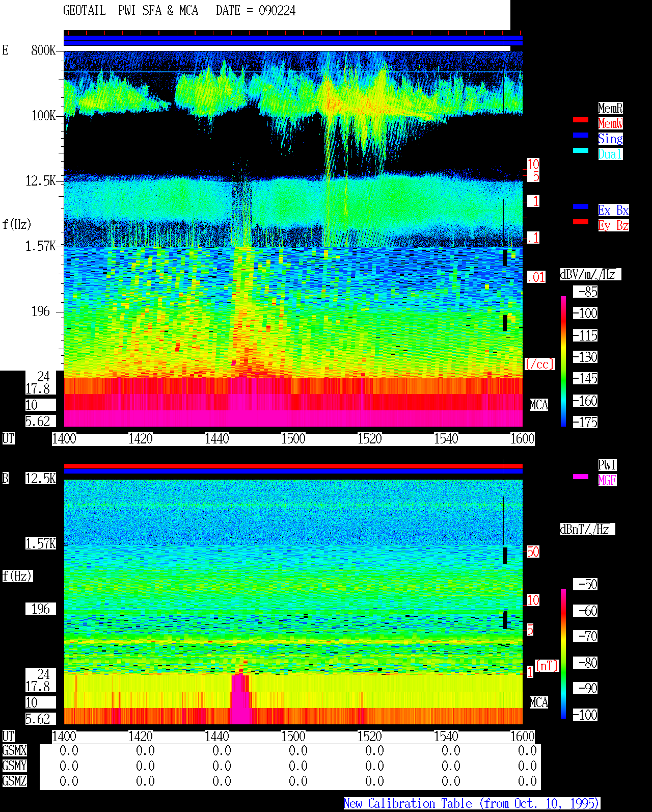Image resolution: width=652 pixels, height=812 pixels.
Task: Click the [nT] magnetic field unit label
Action: point(547,666)
